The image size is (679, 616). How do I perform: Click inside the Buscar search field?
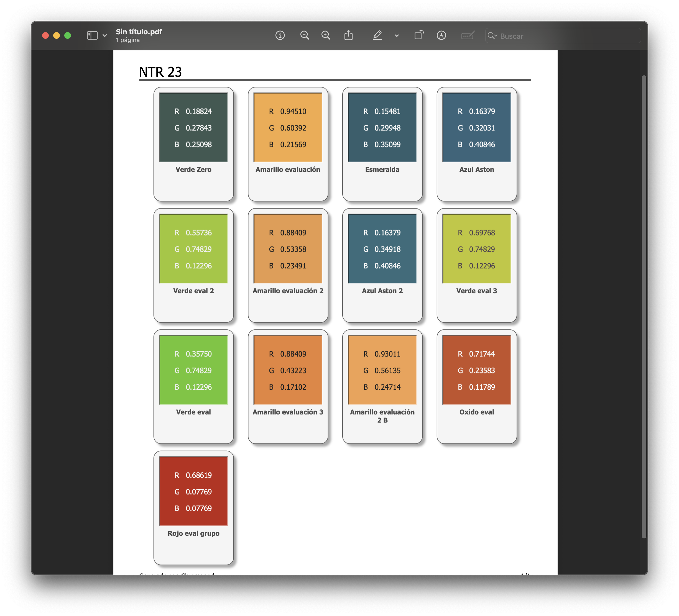click(566, 36)
